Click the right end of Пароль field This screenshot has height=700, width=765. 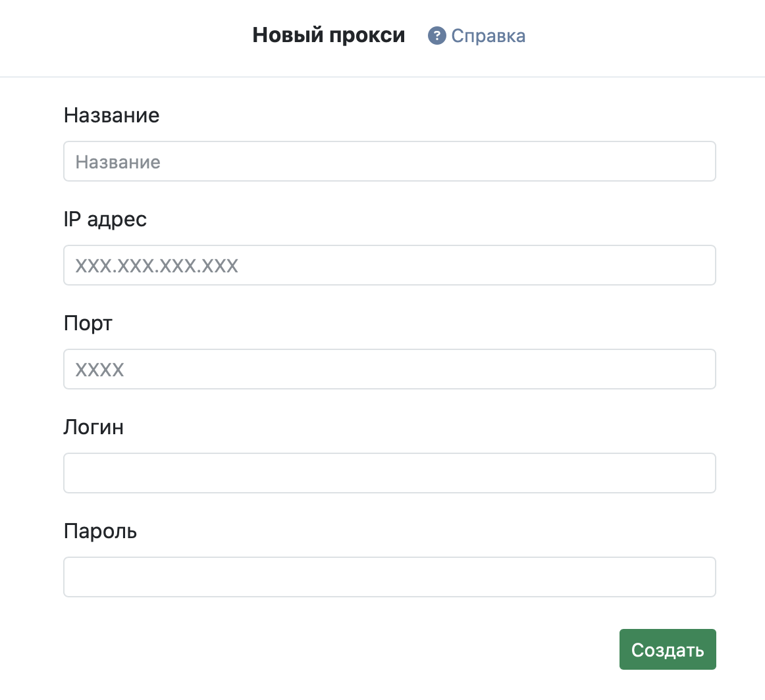pyautogui.click(x=698, y=577)
